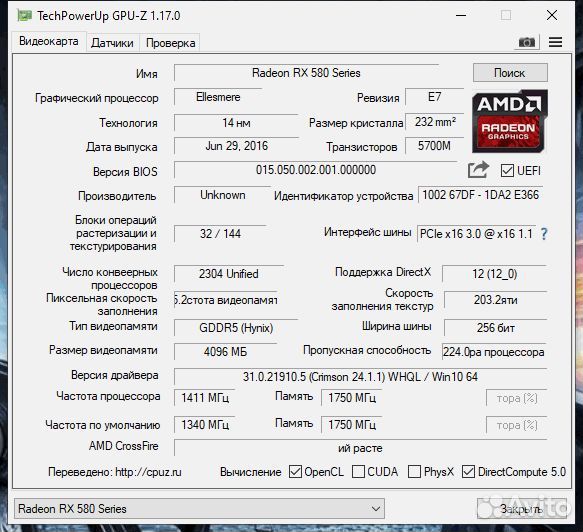Image resolution: width=583 pixels, height=532 pixels.
Task: Click the Поиск button
Action: pyautogui.click(x=510, y=72)
